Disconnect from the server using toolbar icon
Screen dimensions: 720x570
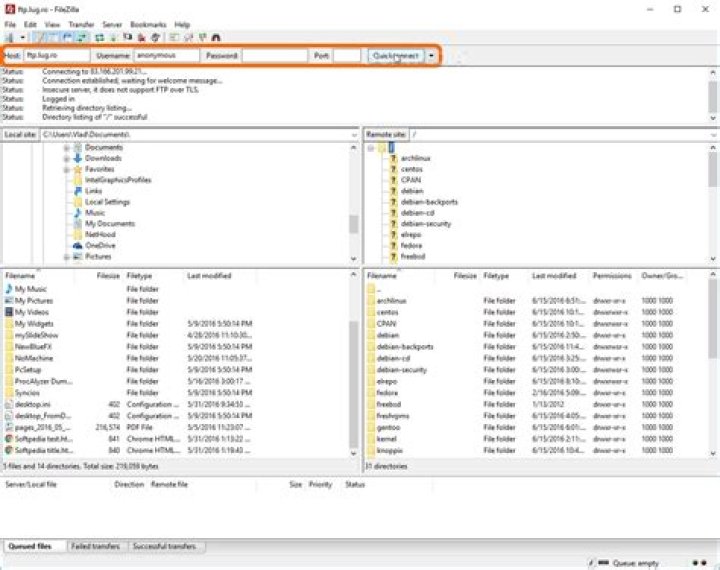pyautogui.click(x=141, y=37)
